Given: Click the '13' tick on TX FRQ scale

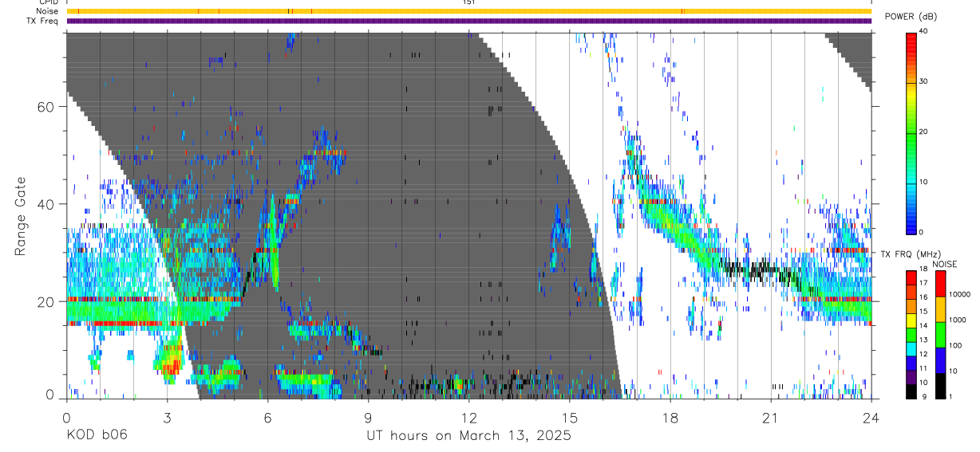Looking at the screenshot, I should [x=924, y=341].
